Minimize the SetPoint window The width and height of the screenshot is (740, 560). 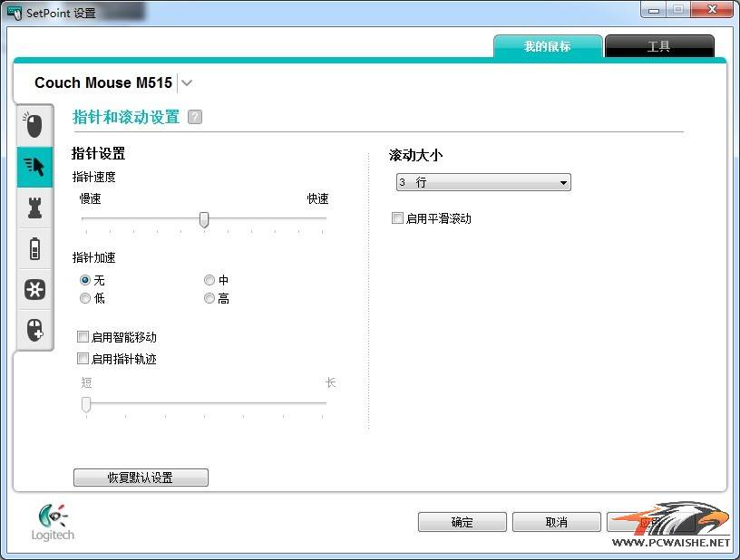pyautogui.click(x=654, y=10)
